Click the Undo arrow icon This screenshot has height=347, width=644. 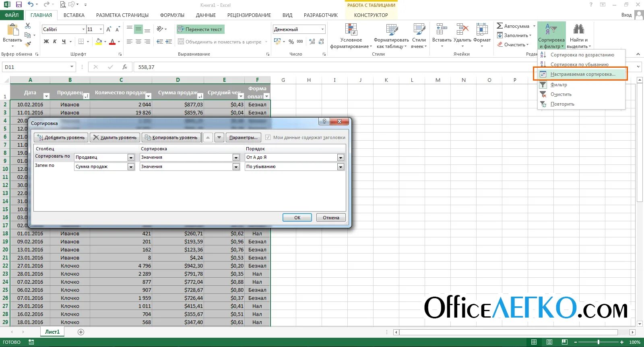(31, 5)
